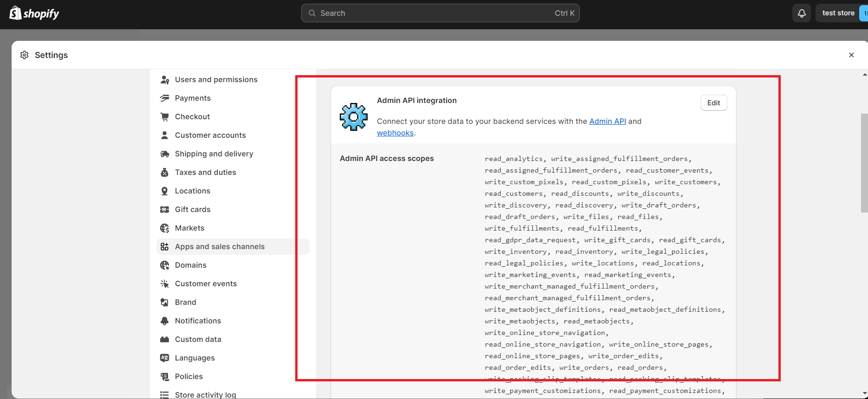Click the Admin API integration gear icon
The height and width of the screenshot is (399, 868).
[354, 117]
